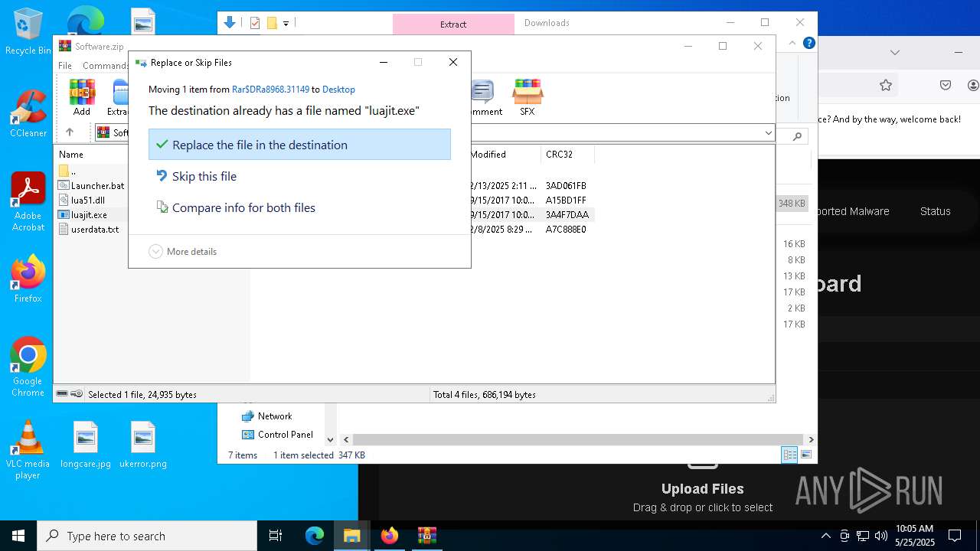The height and width of the screenshot is (551, 980).
Task: Select the parent folder '..' entry
Action: (67, 171)
